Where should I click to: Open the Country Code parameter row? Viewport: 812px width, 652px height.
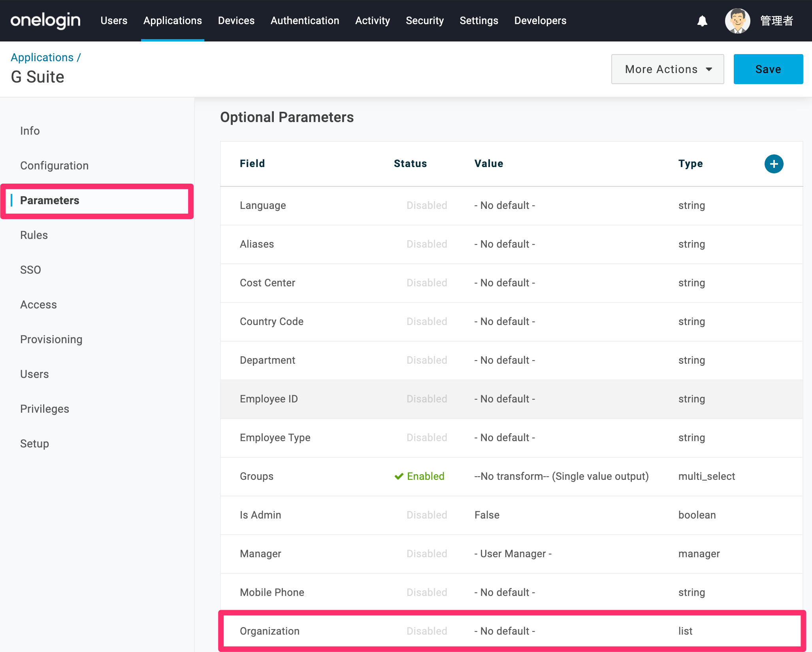511,322
